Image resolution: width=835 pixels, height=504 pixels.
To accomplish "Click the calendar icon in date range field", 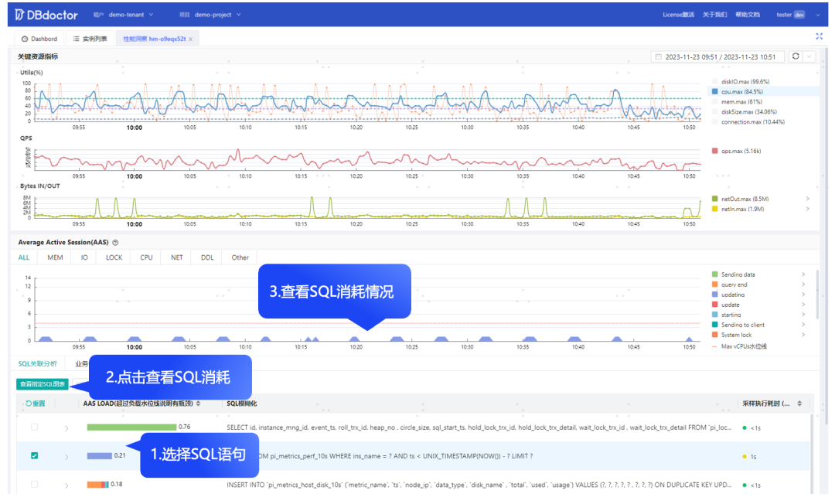I will click(x=658, y=57).
